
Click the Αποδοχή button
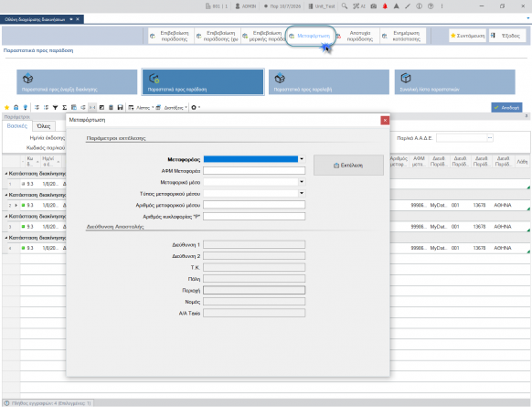click(506, 108)
